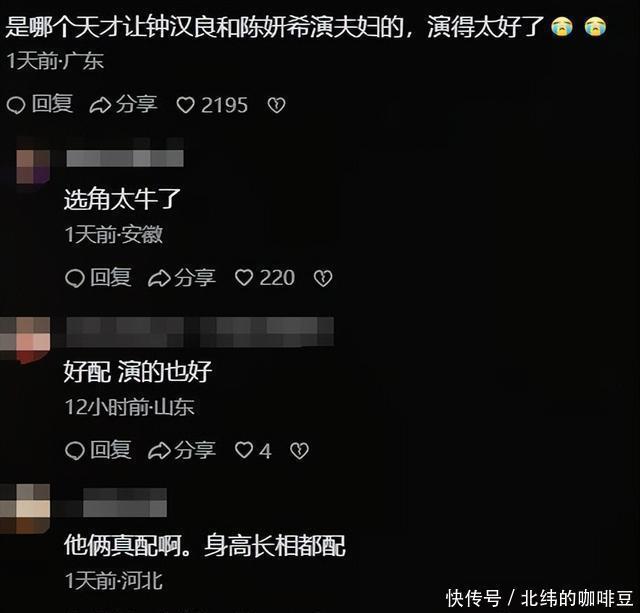This screenshot has height=613, width=640.
Task: Dislike the 好配 演的也好 comment
Action: pyautogui.click(x=299, y=451)
